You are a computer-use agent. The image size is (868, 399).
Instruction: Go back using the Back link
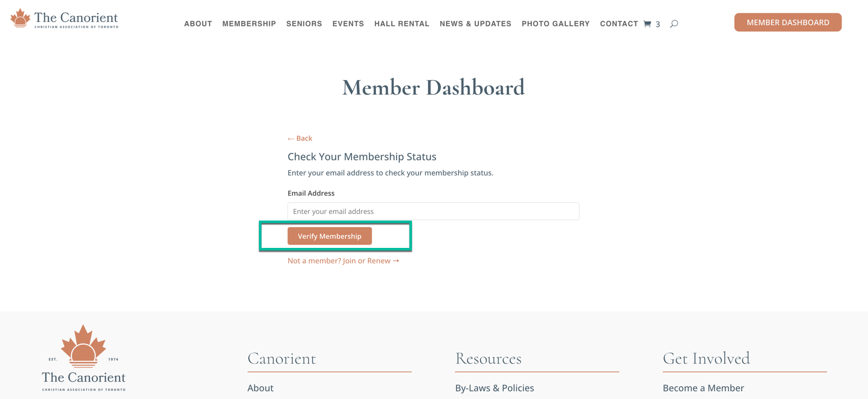click(300, 138)
